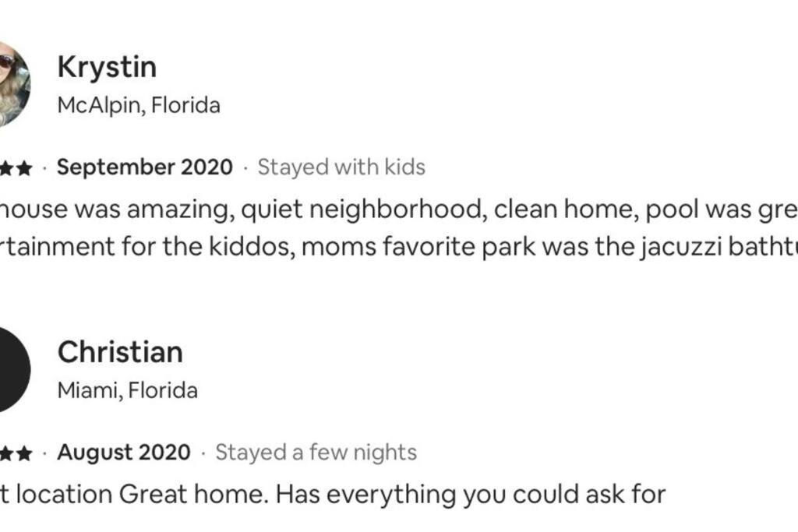Viewport: 798px width, 532px height.
Task: Click the 'Stayed with kids' tag
Action: (341, 167)
